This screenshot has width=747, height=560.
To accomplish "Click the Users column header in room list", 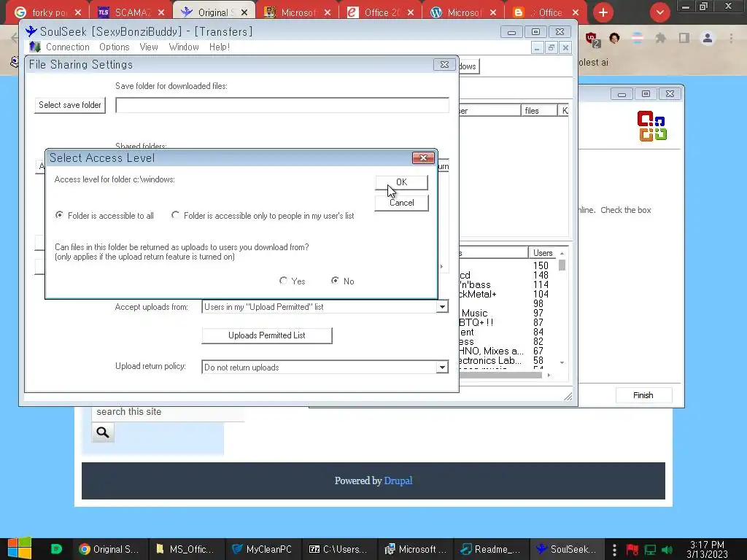I will coord(543,253).
